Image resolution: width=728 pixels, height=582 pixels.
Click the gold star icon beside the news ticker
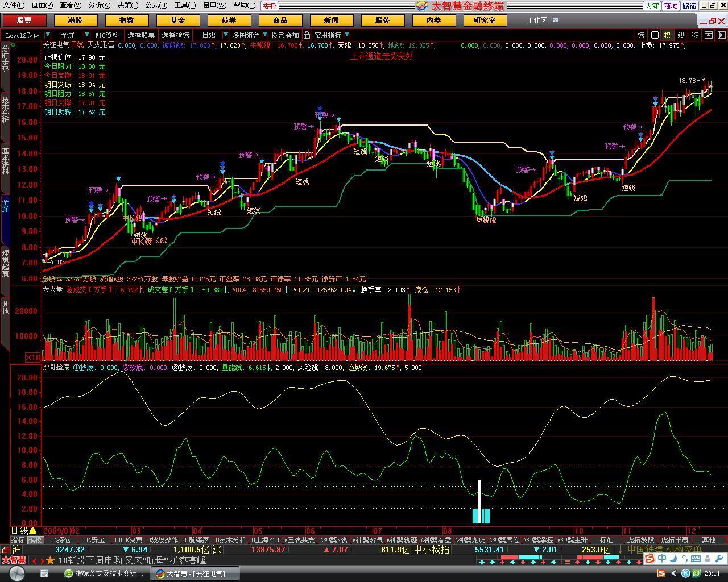[x=51, y=560]
